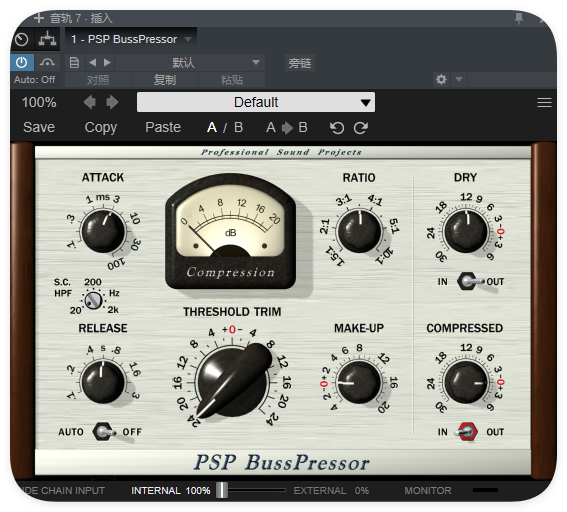This screenshot has width=567, height=512.
Task: Click Paste in the preset bar
Action: 163,127
